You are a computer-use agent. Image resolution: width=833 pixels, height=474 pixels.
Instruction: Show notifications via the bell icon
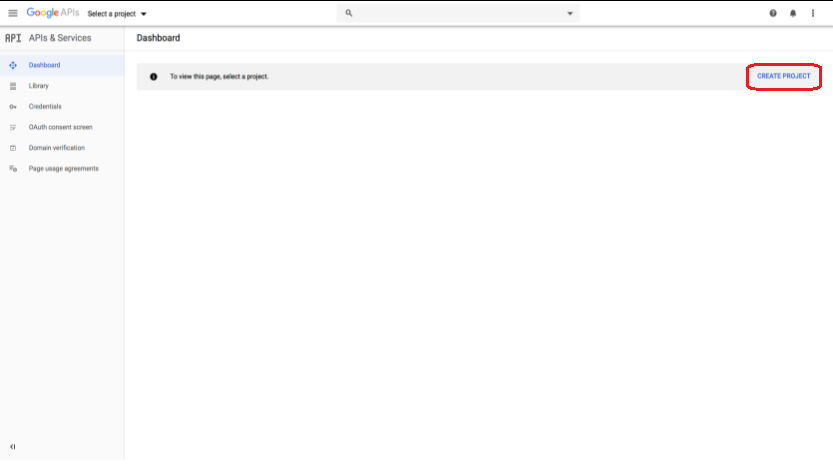tap(793, 14)
